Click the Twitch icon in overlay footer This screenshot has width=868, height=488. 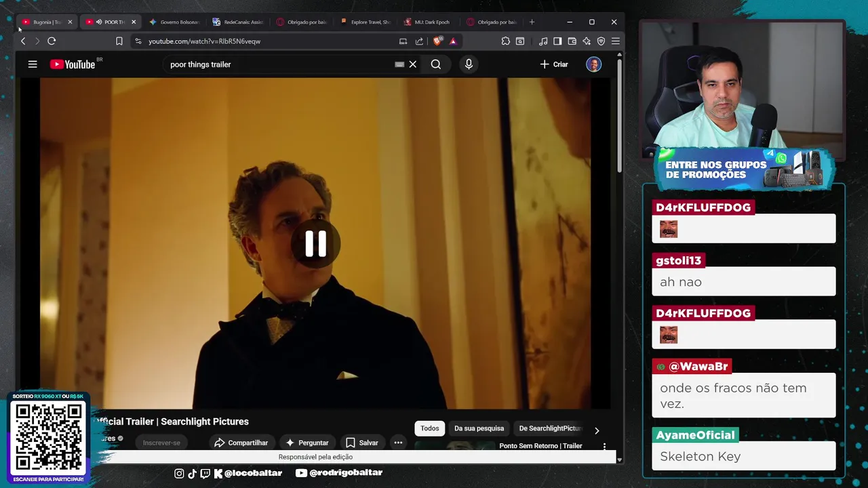[205, 474]
